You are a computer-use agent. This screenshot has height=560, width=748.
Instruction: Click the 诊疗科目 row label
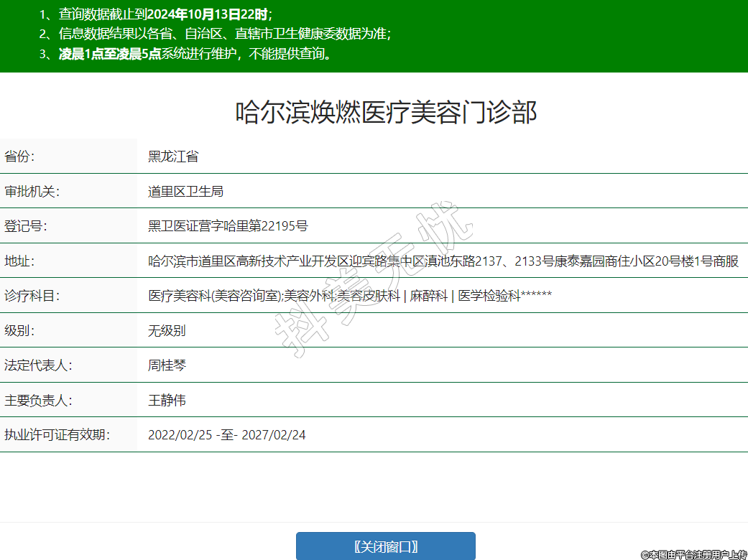tap(32, 296)
